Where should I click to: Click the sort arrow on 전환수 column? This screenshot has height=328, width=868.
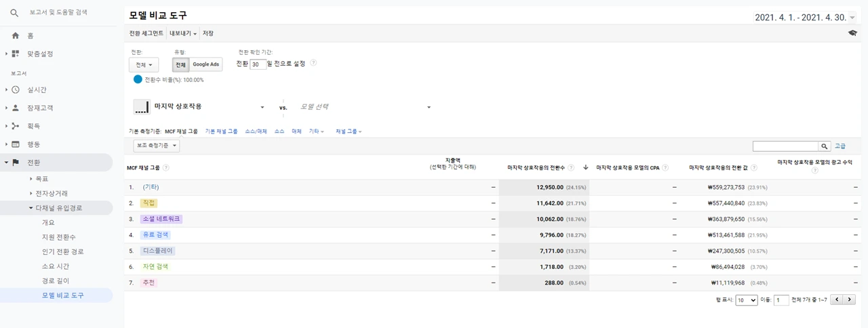pos(586,167)
